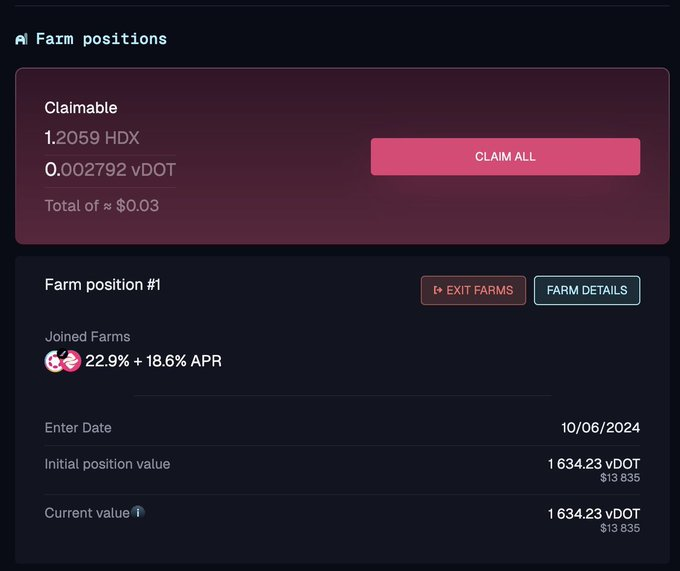The image size is (680, 571).
Task: Click the DOT farm token icon
Action: pos(54,361)
